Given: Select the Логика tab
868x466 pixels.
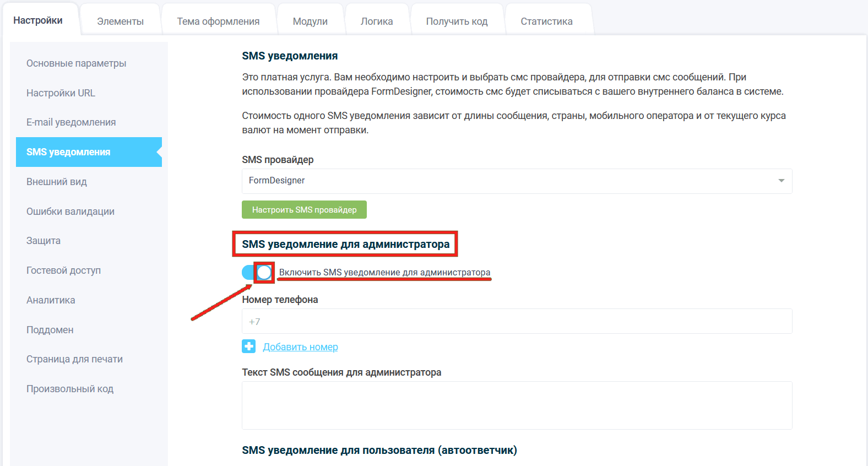Looking at the screenshot, I should pyautogui.click(x=377, y=21).
